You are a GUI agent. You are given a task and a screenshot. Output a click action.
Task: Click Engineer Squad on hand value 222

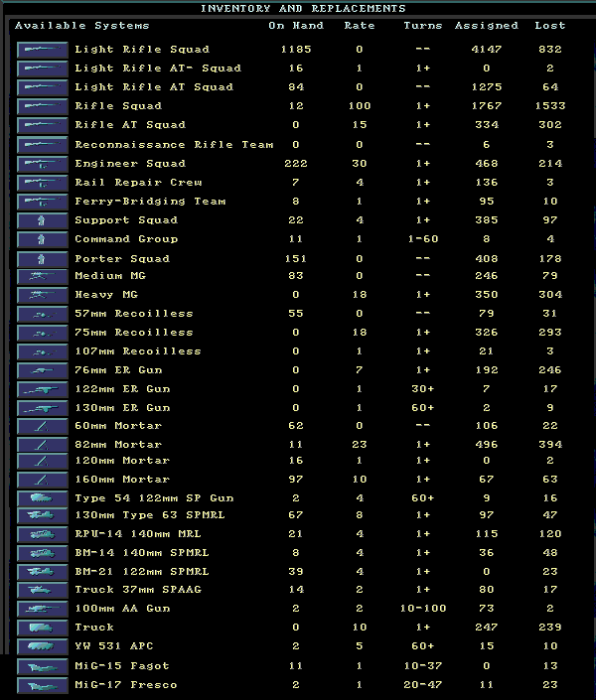click(x=296, y=164)
